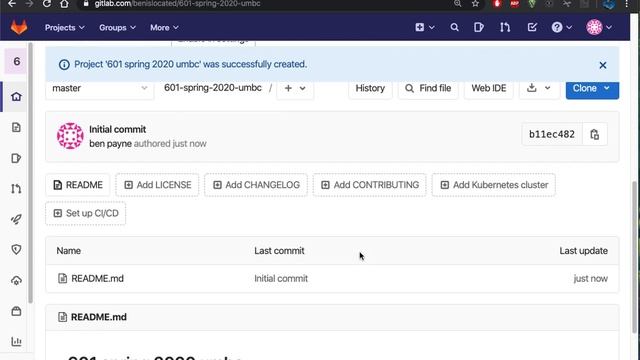Click the 601-spring-2020-umbc breadcrumb path

pos(213,88)
